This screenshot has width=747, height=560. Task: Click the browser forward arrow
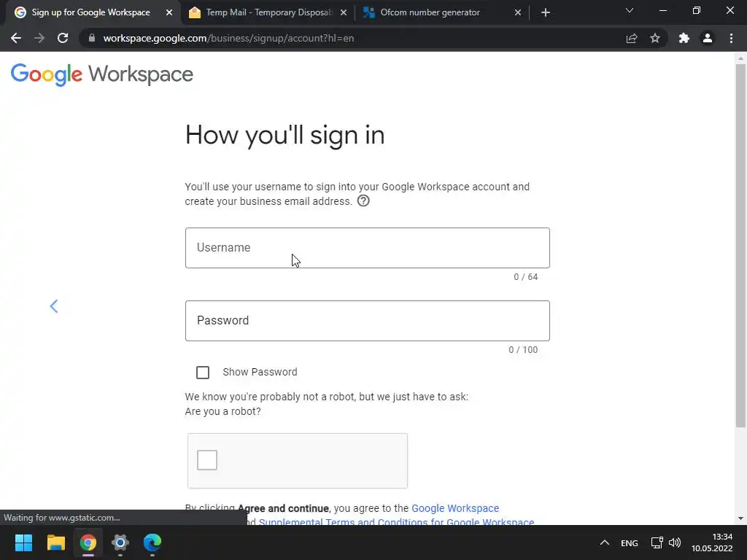(x=39, y=38)
